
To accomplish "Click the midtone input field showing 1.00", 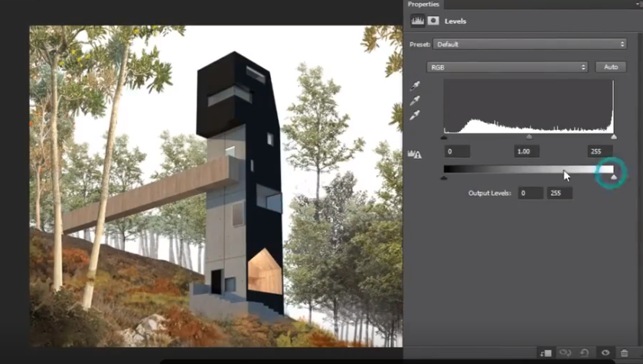I will (527, 151).
